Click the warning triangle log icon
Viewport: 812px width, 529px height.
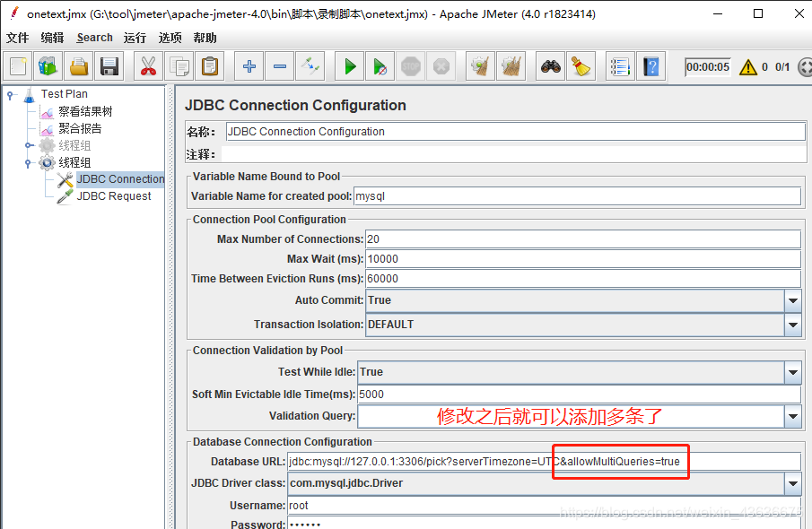pos(747,66)
